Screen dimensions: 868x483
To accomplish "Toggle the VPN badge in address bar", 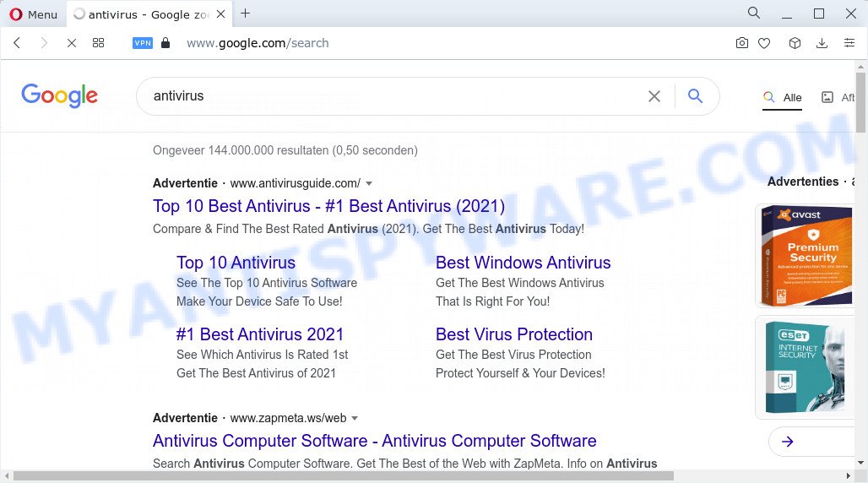I will pyautogui.click(x=142, y=43).
